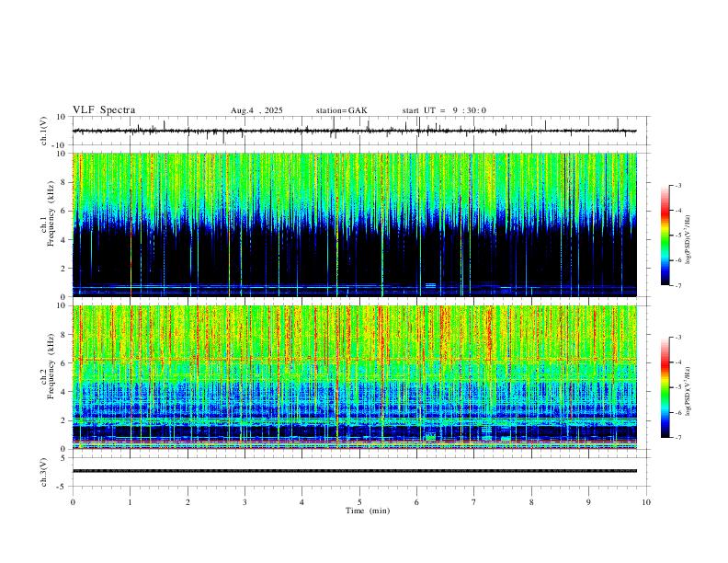Click the ch.2 'Frequency (kHz)' axis label
The width and height of the screenshot is (728, 563).
click(x=51, y=366)
